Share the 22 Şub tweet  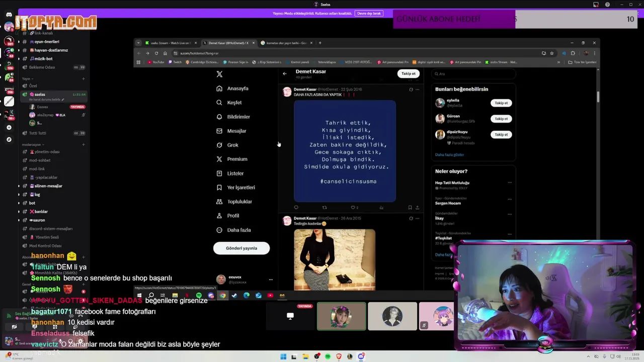(417, 207)
